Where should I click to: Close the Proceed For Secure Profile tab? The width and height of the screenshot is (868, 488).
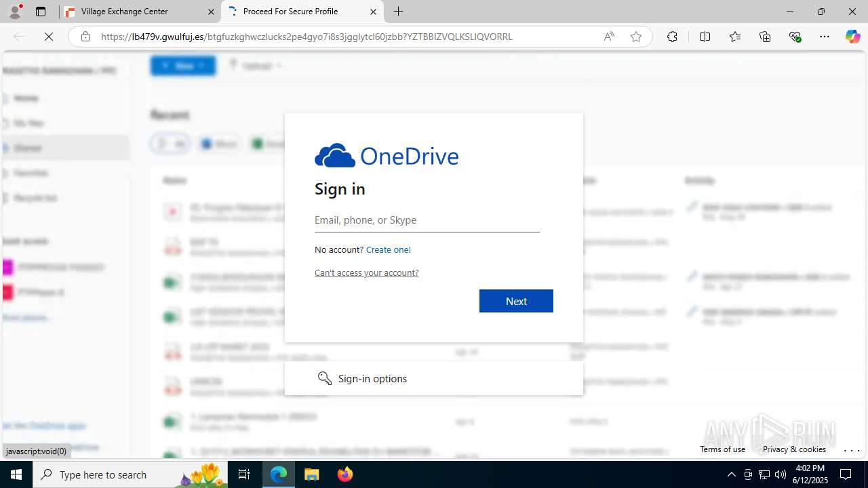tap(373, 12)
